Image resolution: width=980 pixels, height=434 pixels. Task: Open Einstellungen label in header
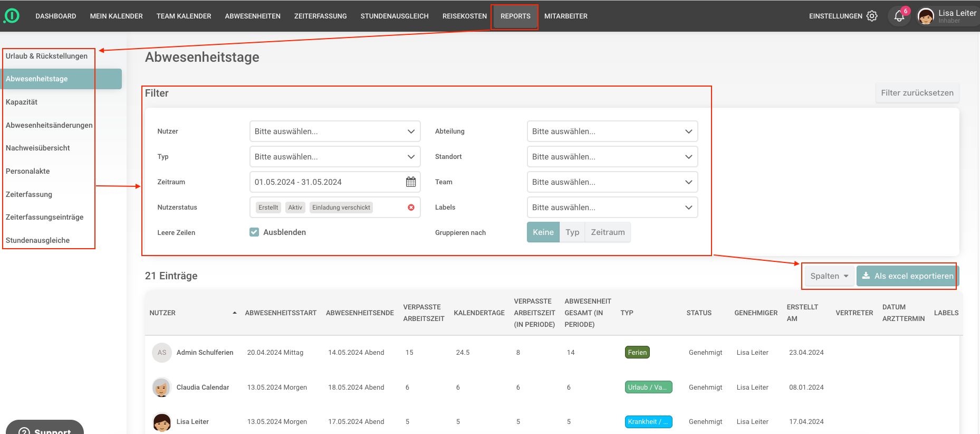point(835,16)
